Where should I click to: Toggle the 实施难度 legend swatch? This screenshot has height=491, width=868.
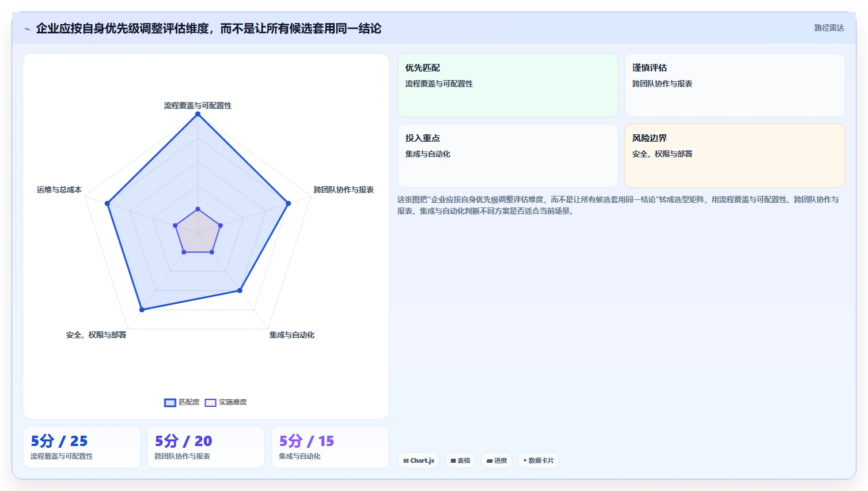point(210,403)
